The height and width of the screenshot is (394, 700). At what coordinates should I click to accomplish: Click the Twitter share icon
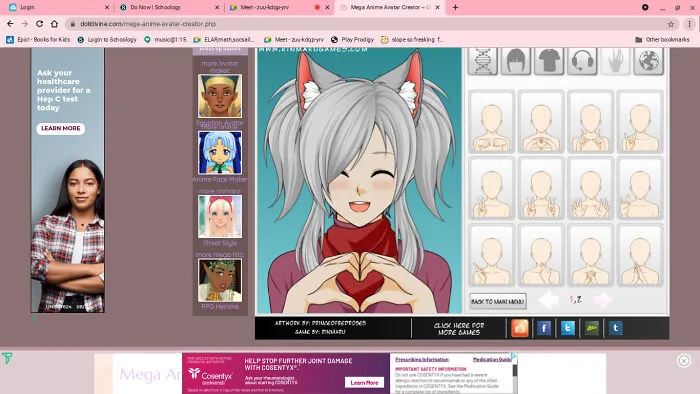567,328
